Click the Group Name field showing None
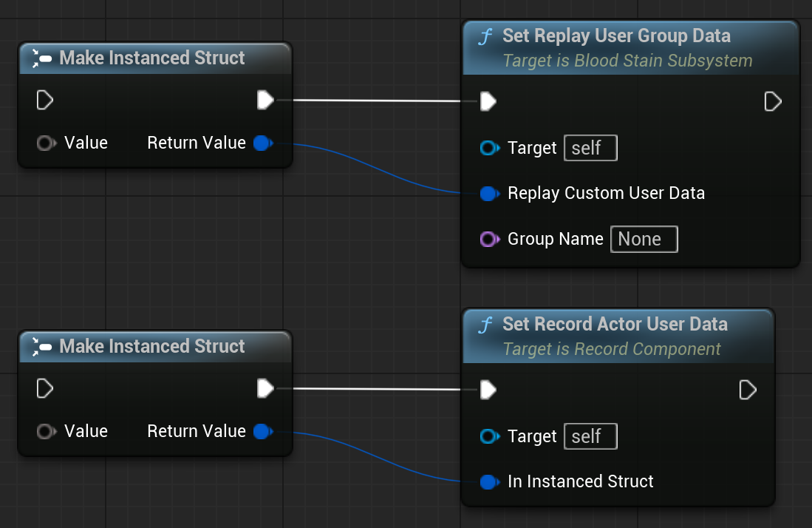The image size is (812, 528). [644, 240]
